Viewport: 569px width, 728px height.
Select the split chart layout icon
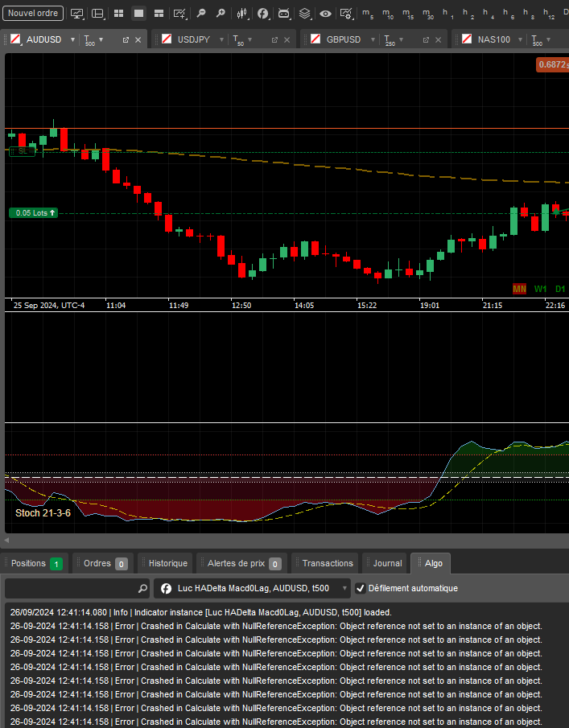pos(159,14)
